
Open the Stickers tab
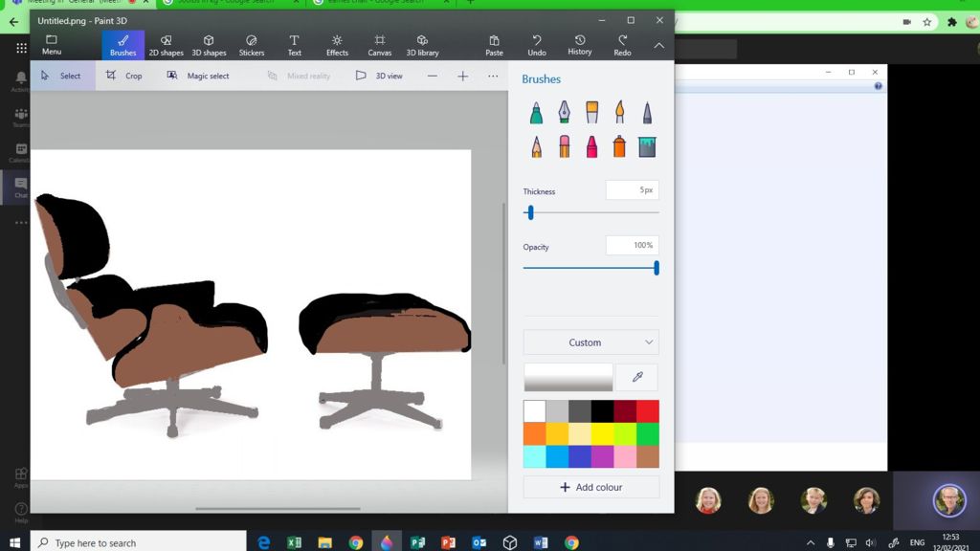pyautogui.click(x=252, y=46)
